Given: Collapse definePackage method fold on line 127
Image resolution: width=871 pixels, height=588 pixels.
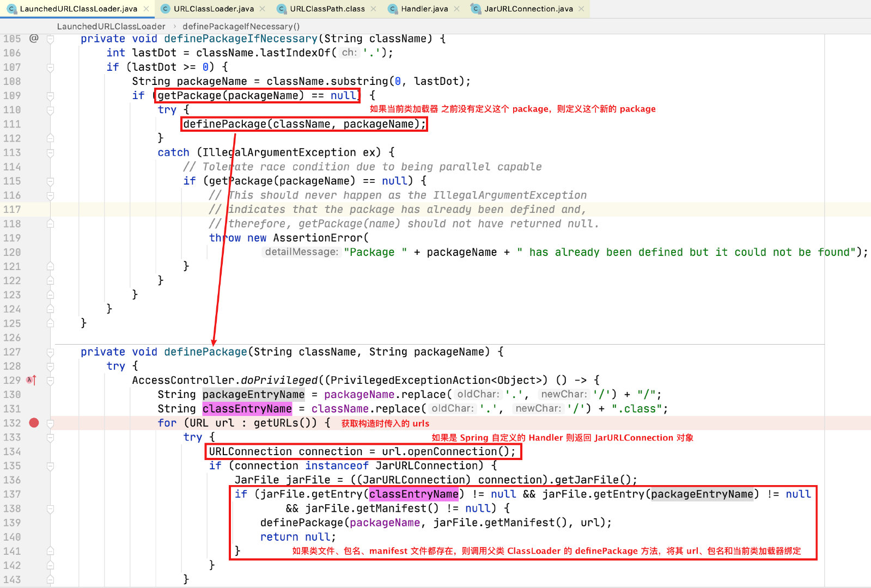Looking at the screenshot, I should pyautogui.click(x=50, y=352).
